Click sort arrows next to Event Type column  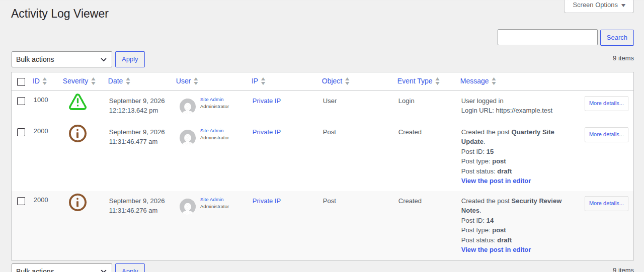tap(437, 81)
